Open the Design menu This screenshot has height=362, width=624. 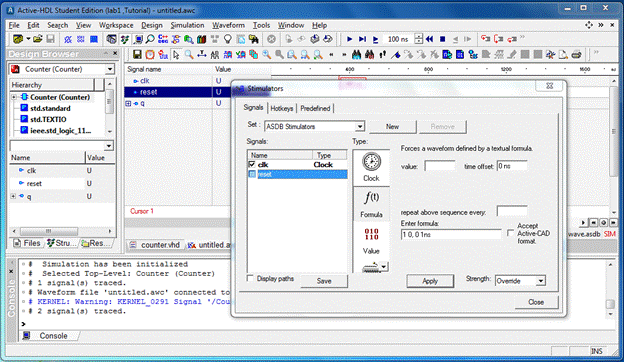point(152,25)
